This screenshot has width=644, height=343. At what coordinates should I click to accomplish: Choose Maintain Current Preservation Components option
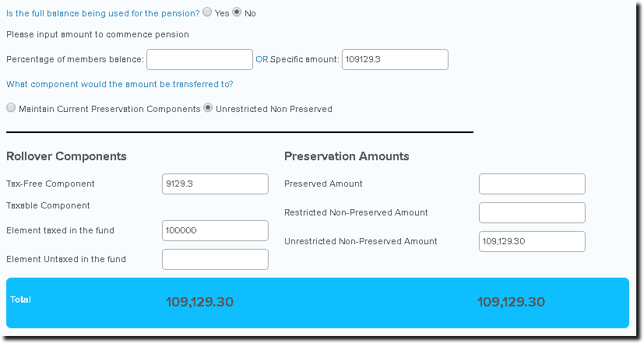point(11,108)
